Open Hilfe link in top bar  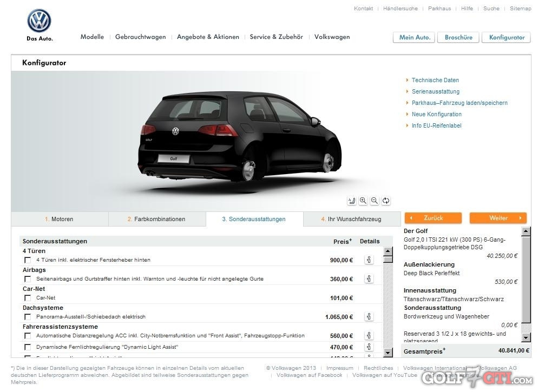(x=467, y=9)
